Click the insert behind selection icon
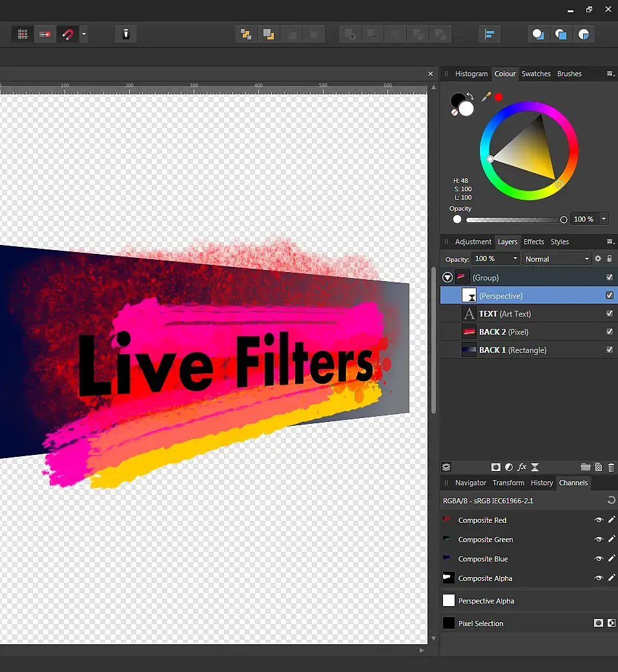The width and height of the screenshot is (618, 672). pyautogui.click(x=539, y=34)
